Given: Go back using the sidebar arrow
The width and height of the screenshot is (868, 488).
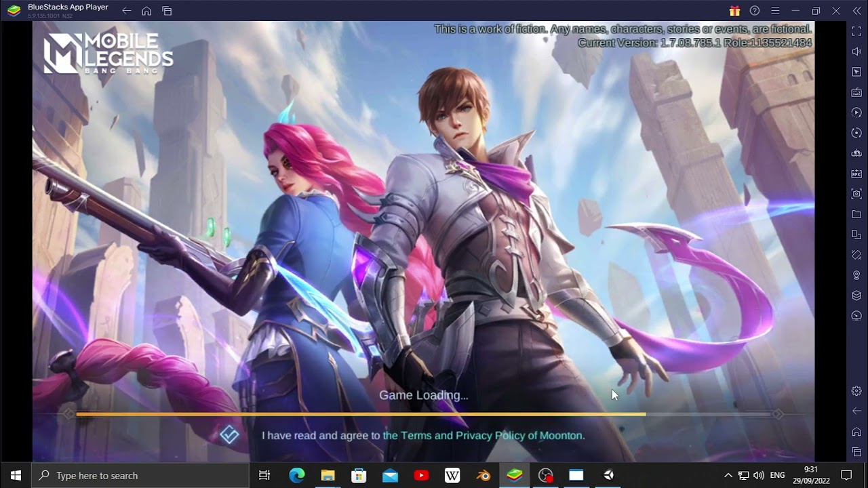Looking at the screenshot, I should 856,411.
